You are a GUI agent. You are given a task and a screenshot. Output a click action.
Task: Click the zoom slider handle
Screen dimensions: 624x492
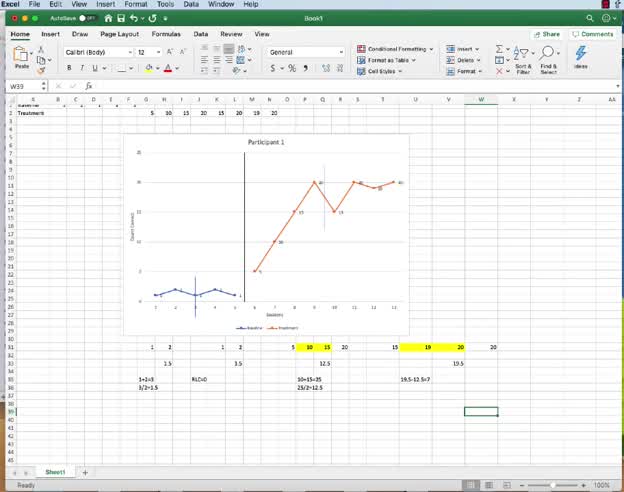click(553, 485)
